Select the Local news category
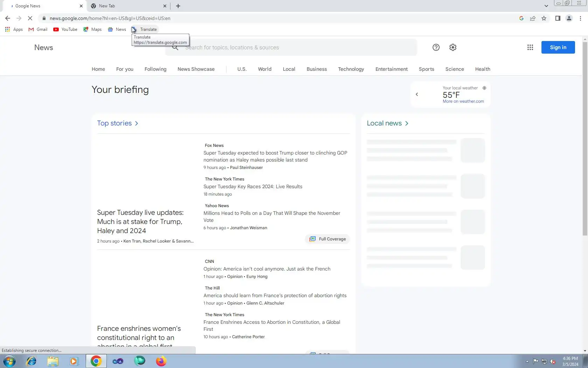Viewport: 588px width, 368px height. point(289,69)
